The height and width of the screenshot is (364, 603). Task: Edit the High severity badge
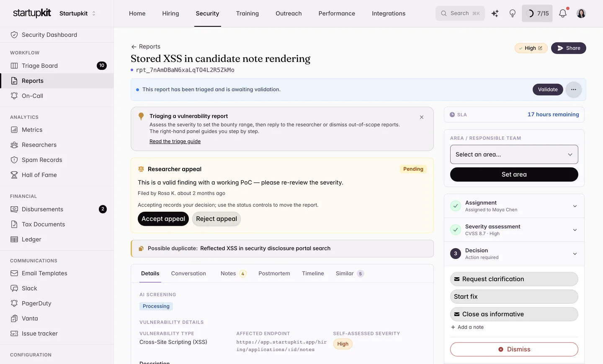[531, 48]
